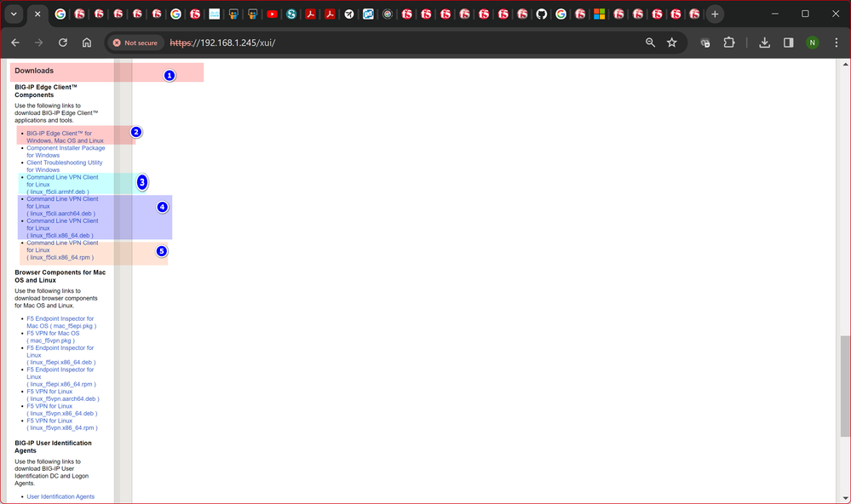The width and height of the screenshot is (851, 504).
Task: Click the BIG-IP Edge Client Components heading
Action: click(x=46, y=90)
